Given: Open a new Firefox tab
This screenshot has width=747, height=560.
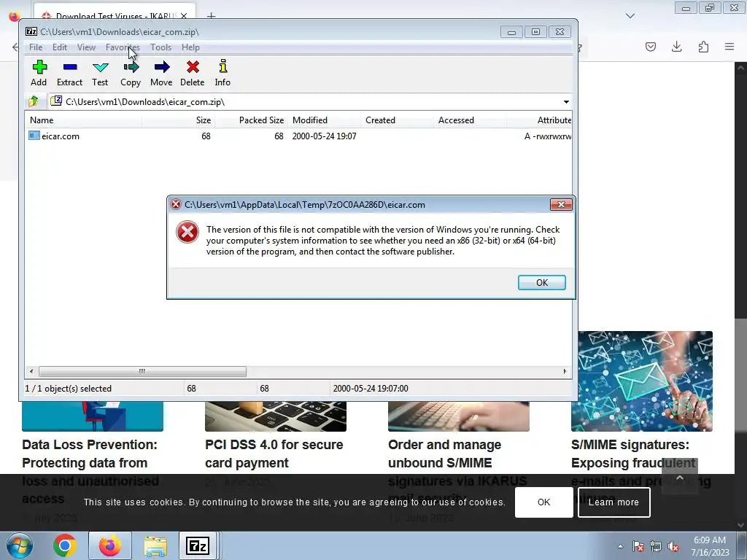Looking at the screenshot, I should point(211,16).
